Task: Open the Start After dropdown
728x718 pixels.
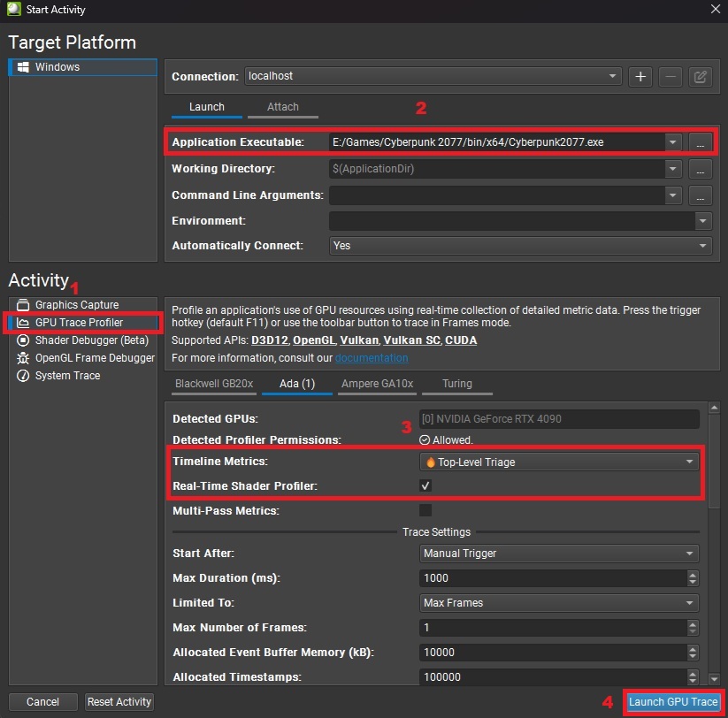Action: [558, 554]
